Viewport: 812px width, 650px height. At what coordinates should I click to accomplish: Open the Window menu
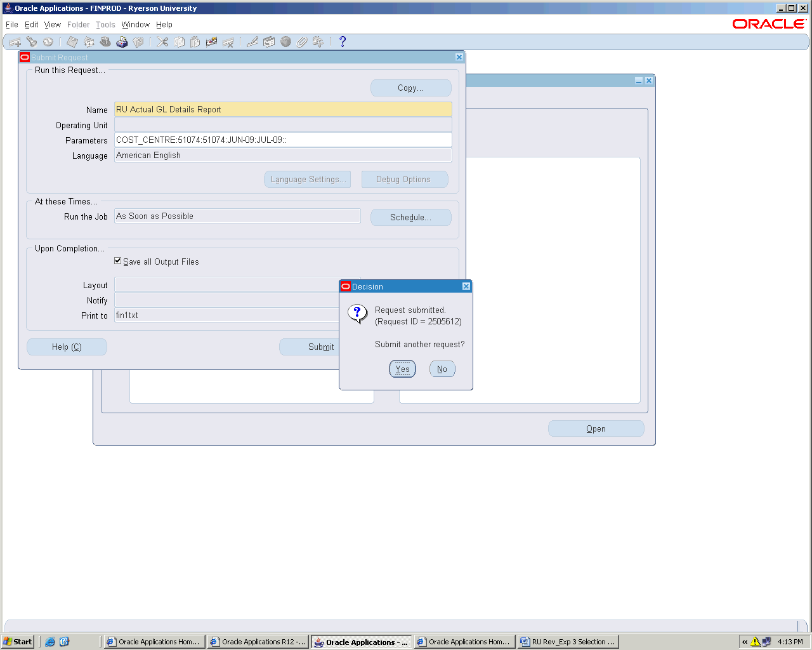pyautogui.click(x=135, y=25)
